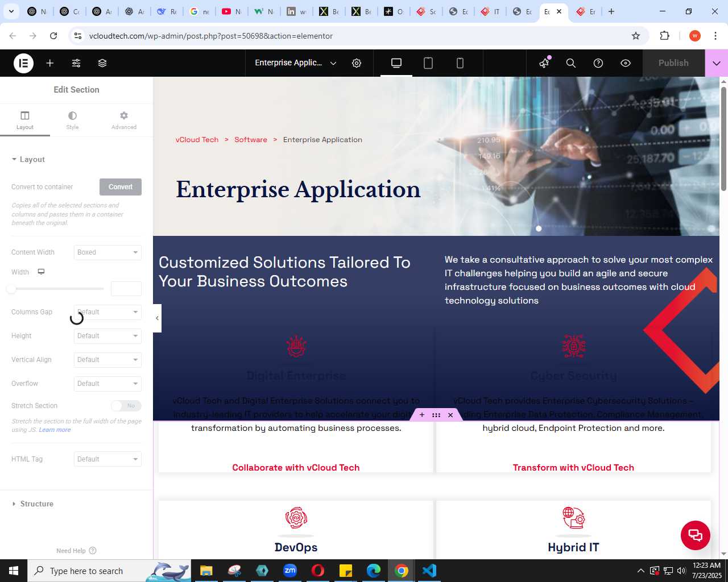Screen dimensions: 728x582
Task: Select the DevOps icon
Action: [x=296, y=518]
